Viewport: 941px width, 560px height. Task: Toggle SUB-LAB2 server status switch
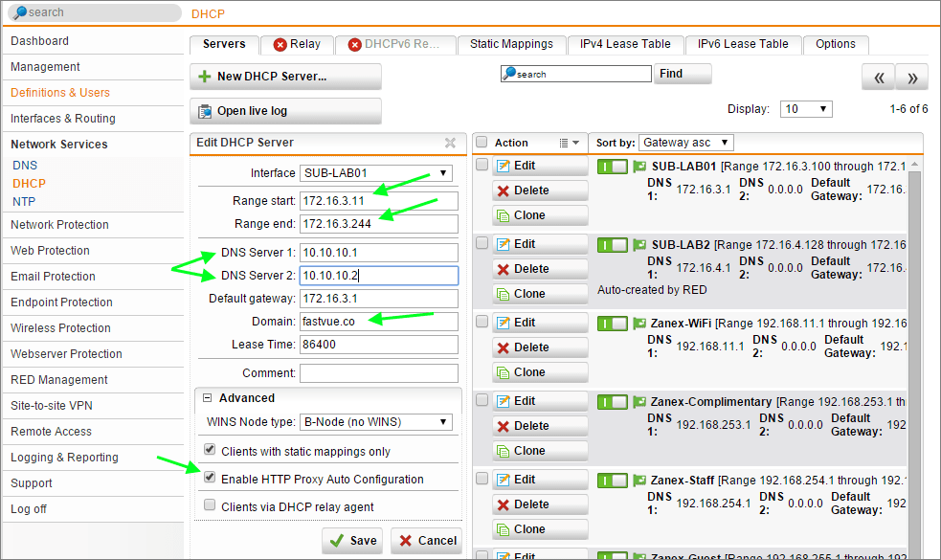pos(612,245)
